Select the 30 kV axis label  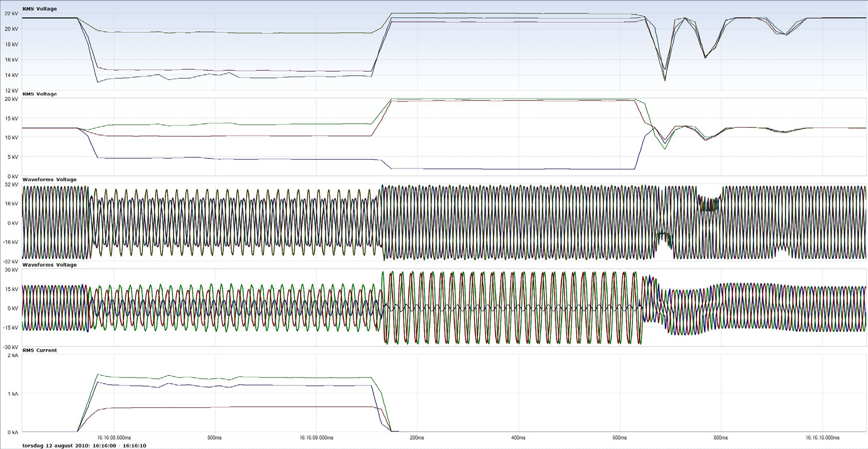[x=11, y=270]
